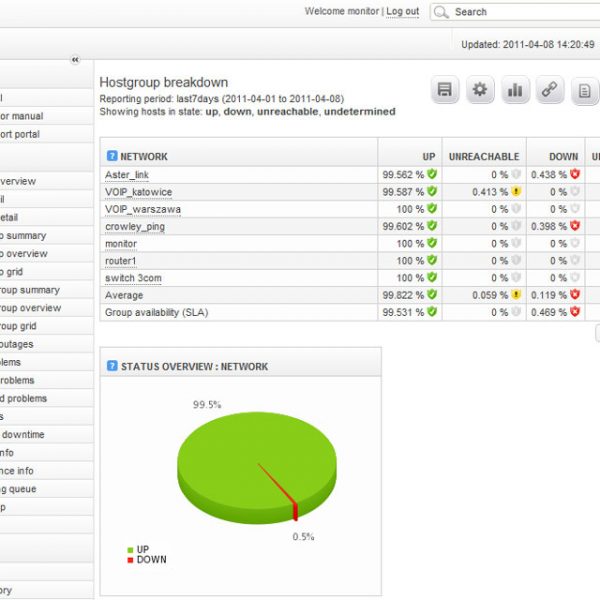Click the green UP legend swatch
The height and width of the screenshot is (600, 600).
(x=130, y=549)
